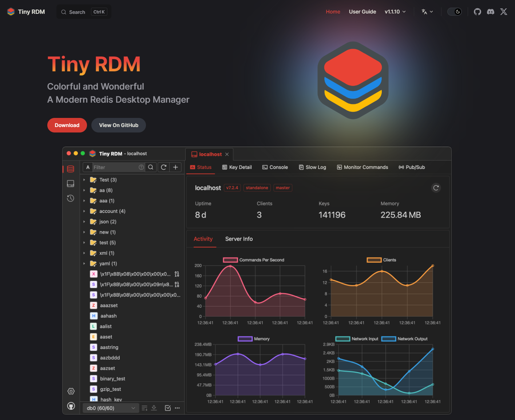Select the server connections sidebar icon
The image size is (515, 420).
[71, 183]
